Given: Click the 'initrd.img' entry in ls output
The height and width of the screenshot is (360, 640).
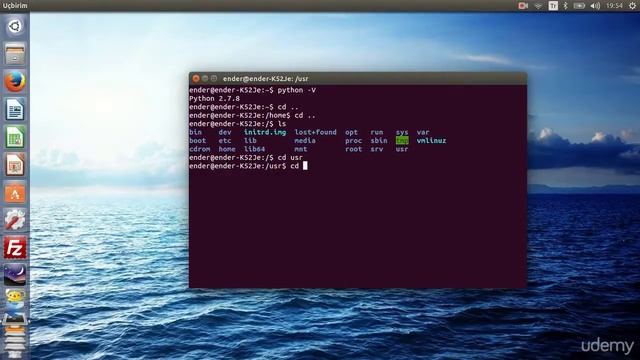Looking at the screenshot, I should (265, 132).
